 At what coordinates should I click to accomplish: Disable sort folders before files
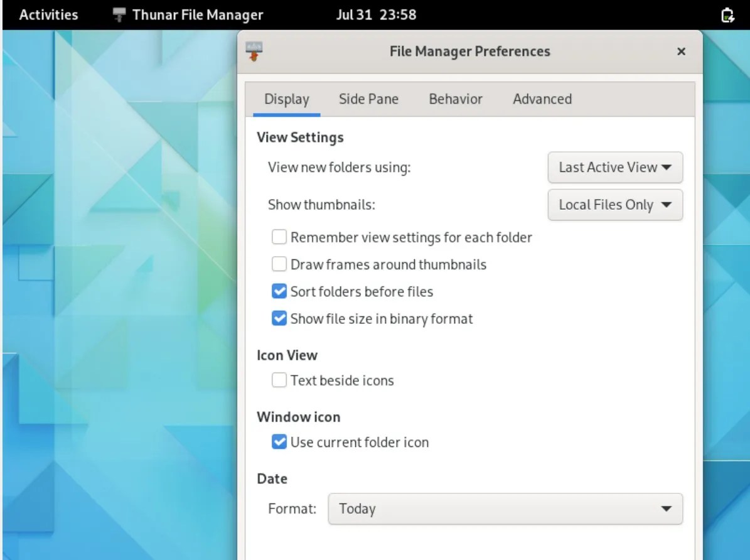tap(279, 291)
